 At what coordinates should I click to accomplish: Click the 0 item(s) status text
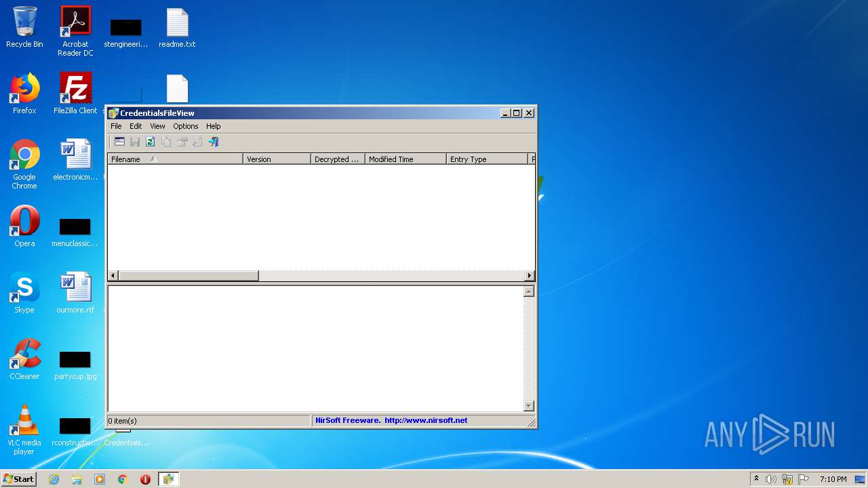coord(122,421)
